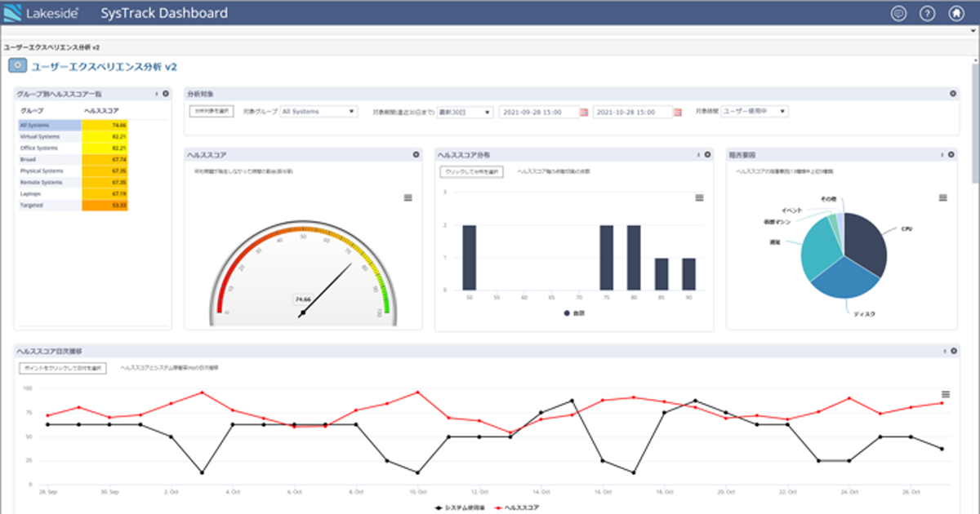Toggle ヘルススコア series in the line chart legend

(519, 507)
